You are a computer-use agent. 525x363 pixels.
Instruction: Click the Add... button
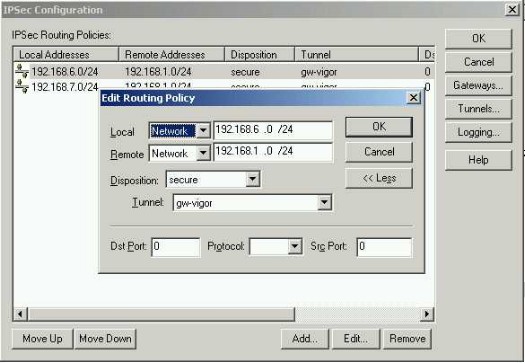tap(305, 339)
